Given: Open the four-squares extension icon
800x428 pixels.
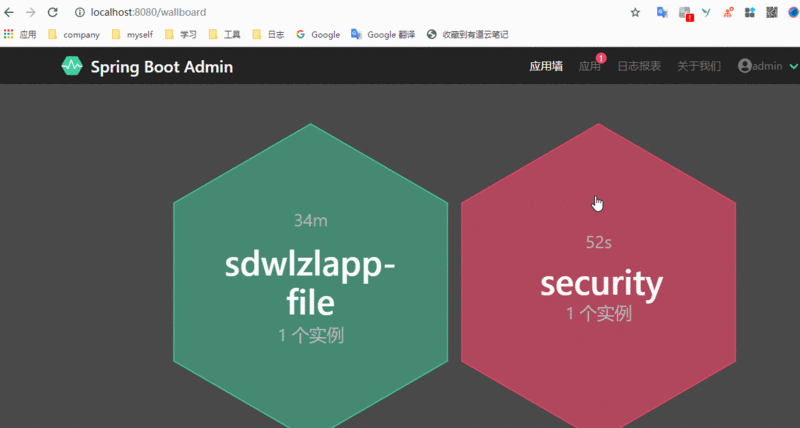Looking at the screenshot, I should click(749, 12).
